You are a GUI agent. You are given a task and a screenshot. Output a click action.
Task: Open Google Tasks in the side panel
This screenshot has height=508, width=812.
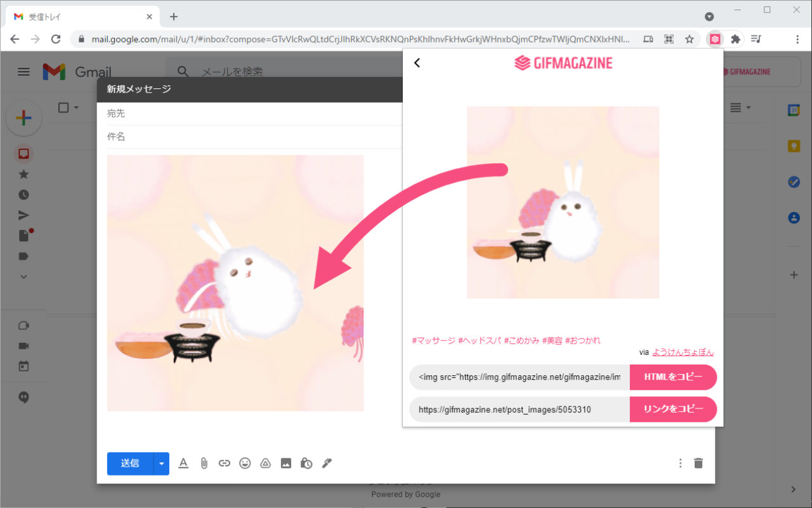tap(794, 182)
